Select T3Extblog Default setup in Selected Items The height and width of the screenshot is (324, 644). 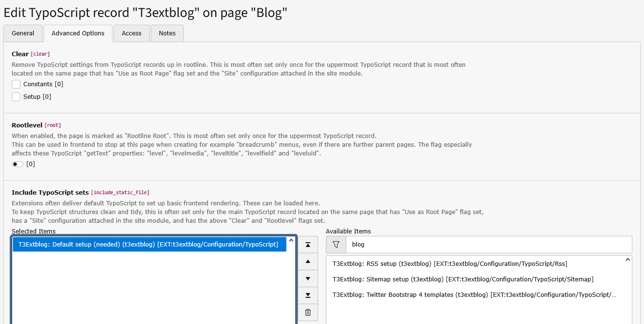pos(148,245)
